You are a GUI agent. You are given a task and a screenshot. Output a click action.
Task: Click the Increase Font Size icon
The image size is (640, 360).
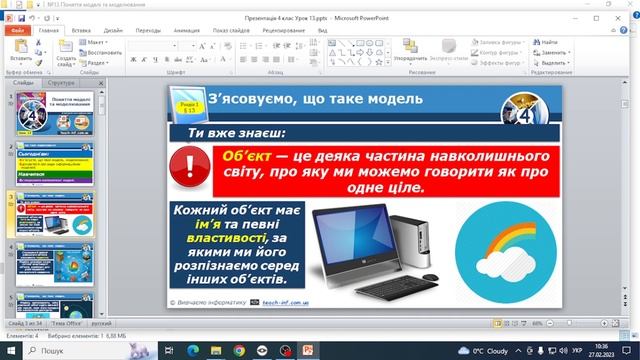coord(202,46)
